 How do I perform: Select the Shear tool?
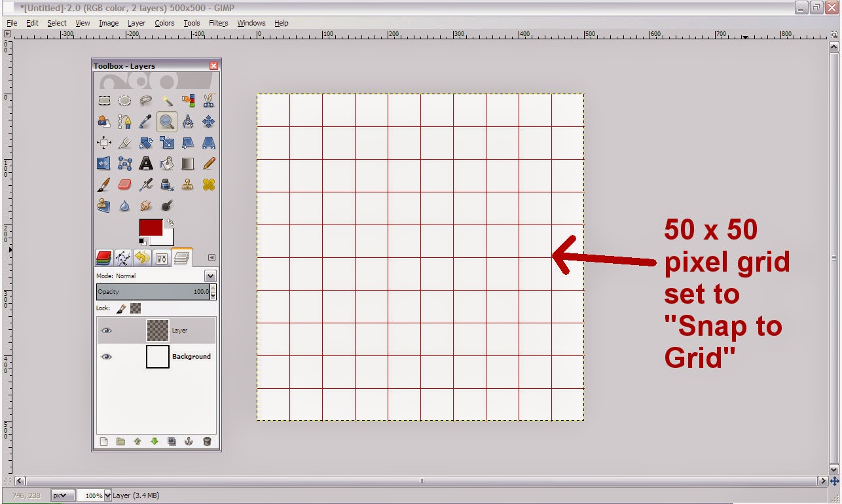click(188, 143)
